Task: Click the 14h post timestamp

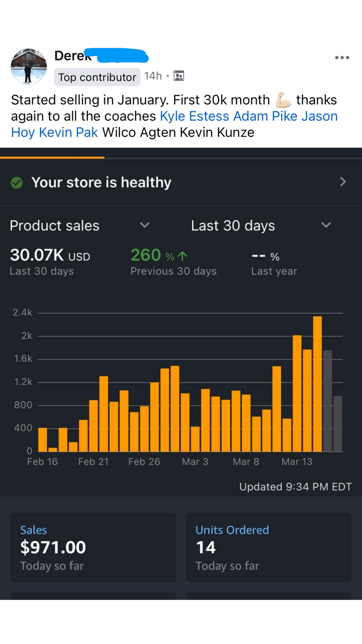Action: pyautogui.click(x=153, y=76)
